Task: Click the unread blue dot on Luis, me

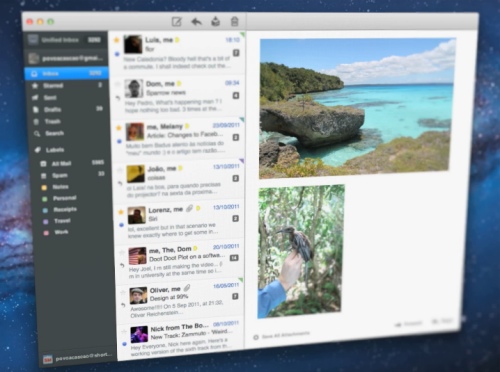Action: coord(117,54)
